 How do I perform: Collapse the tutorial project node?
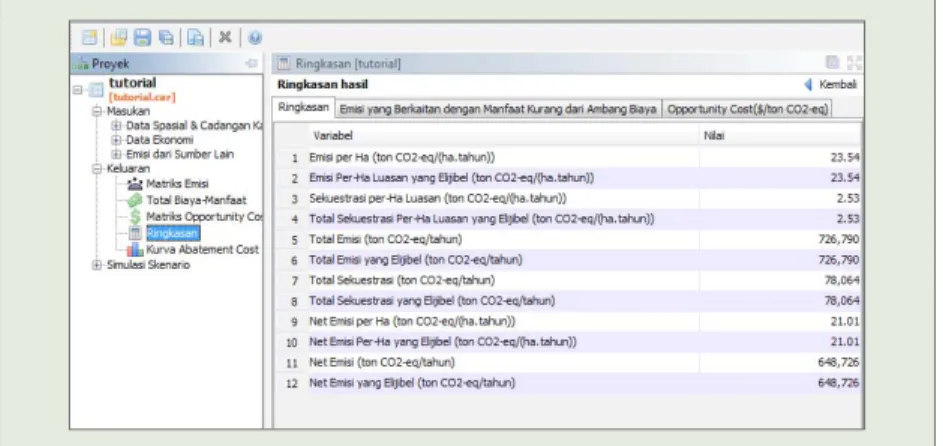coord(78,91)
